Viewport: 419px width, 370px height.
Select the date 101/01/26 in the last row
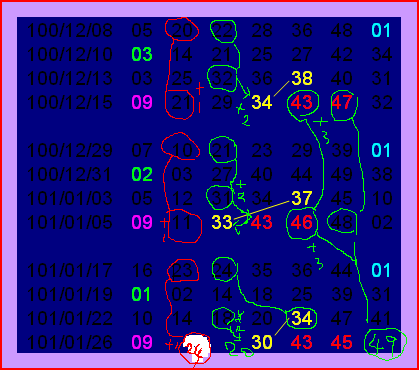pyautogui.click(x=70, y=342)
